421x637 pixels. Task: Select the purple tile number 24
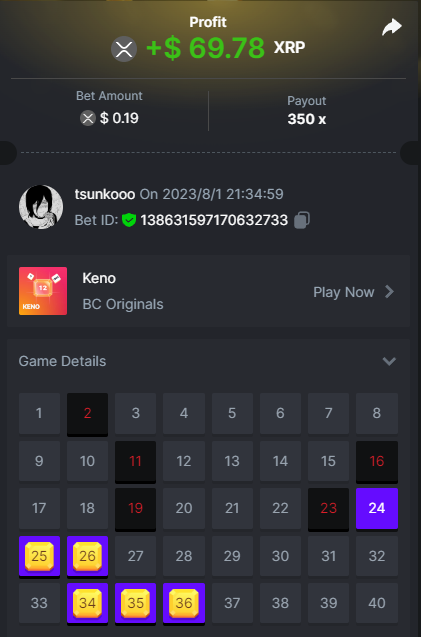coord(377,509)
